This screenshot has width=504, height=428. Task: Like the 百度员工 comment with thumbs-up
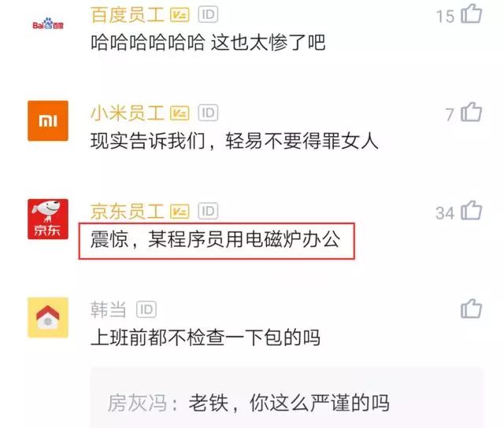click(471, 14)
